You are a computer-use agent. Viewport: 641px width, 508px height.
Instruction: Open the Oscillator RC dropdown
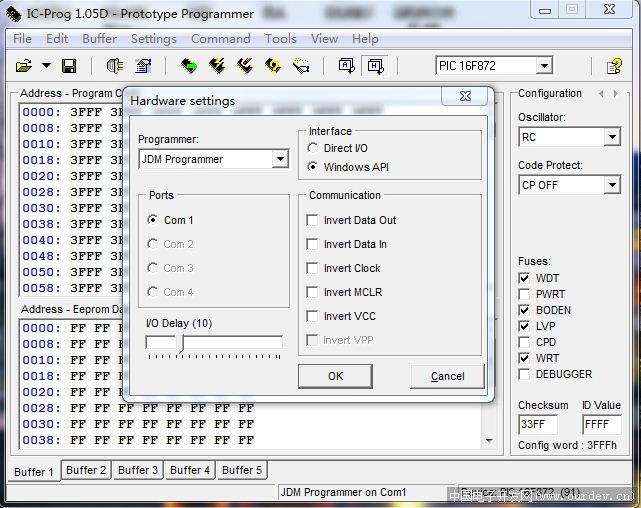pyautogui.click(x=612, y=137)
